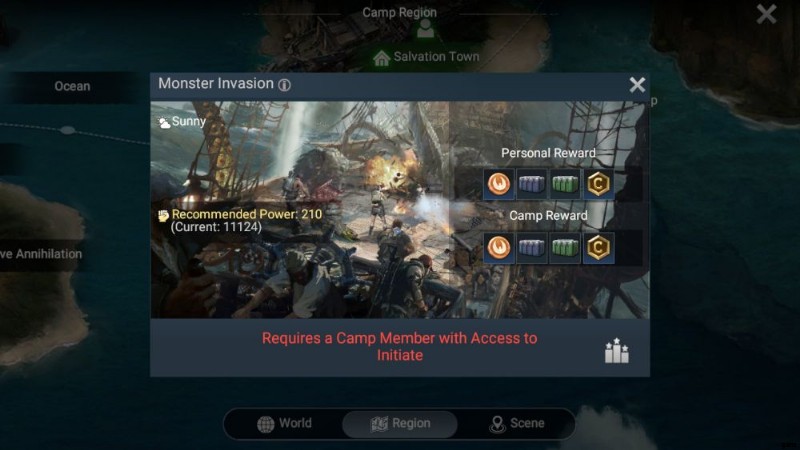
Task: Close the Monster Invasion dialog
Action: pyautogui.click(x=637, y=85)
